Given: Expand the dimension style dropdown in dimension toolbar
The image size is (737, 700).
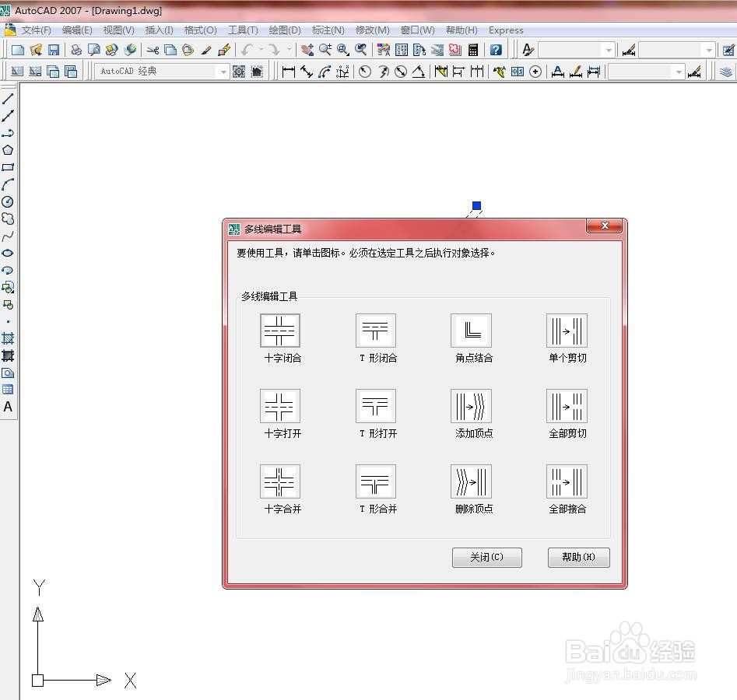Looking at the screenshot, I should coord(679,72).
